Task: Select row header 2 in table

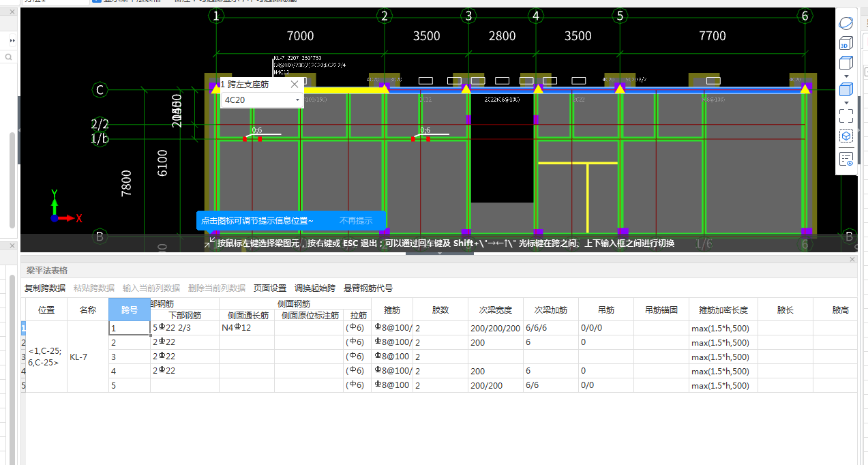Action: (x=23, y=342)
